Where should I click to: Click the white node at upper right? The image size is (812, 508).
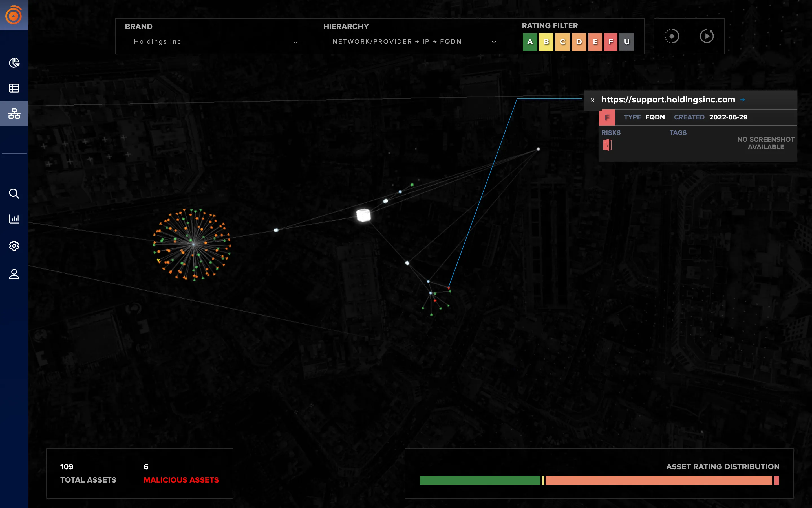538,149
